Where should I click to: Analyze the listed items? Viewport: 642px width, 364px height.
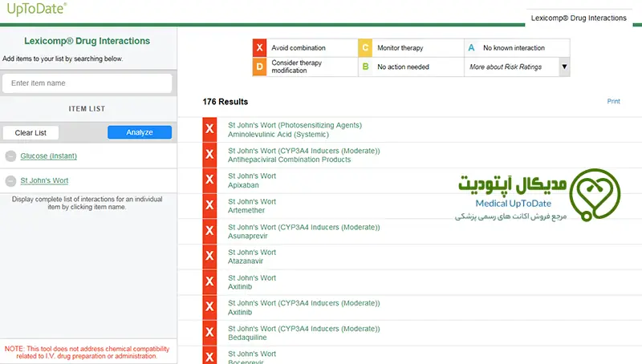[140, 132]
